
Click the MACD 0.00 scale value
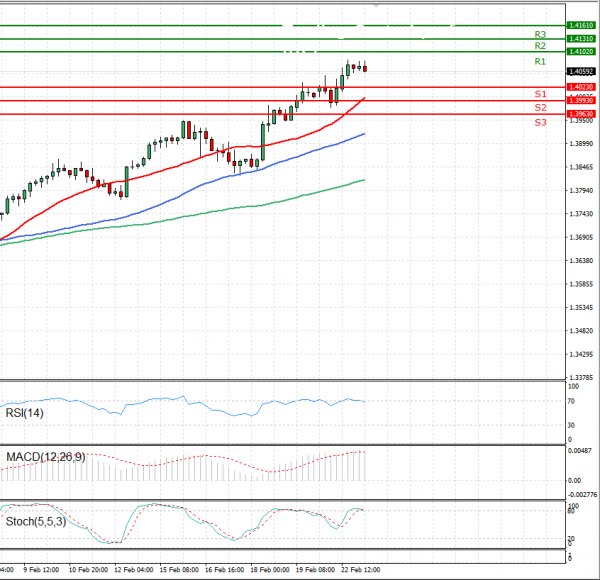(x=574, y=481)
